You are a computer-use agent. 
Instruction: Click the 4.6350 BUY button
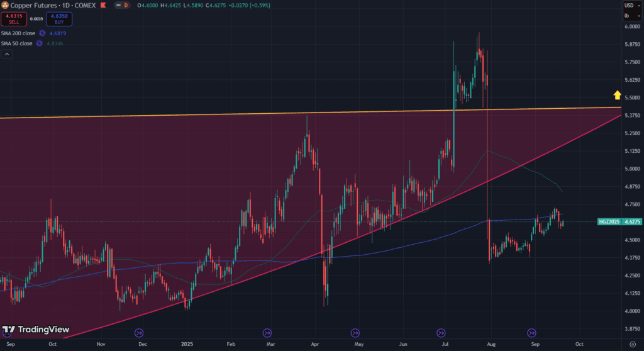(58, 19)
